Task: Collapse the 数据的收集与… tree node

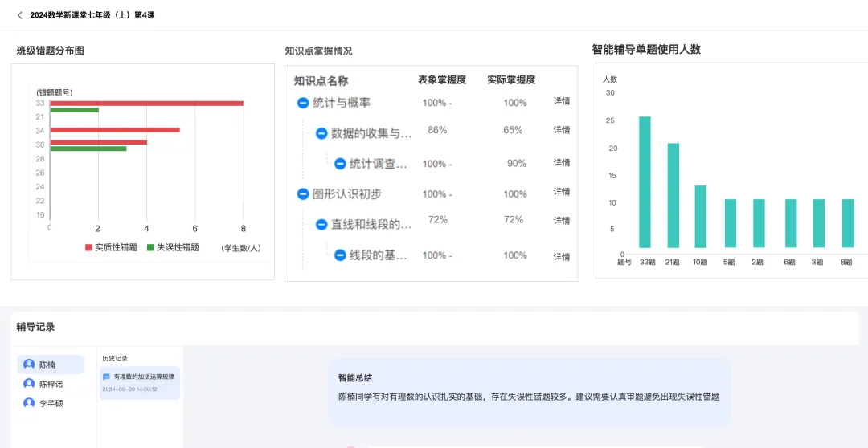Action: click(x=321, y=133)
